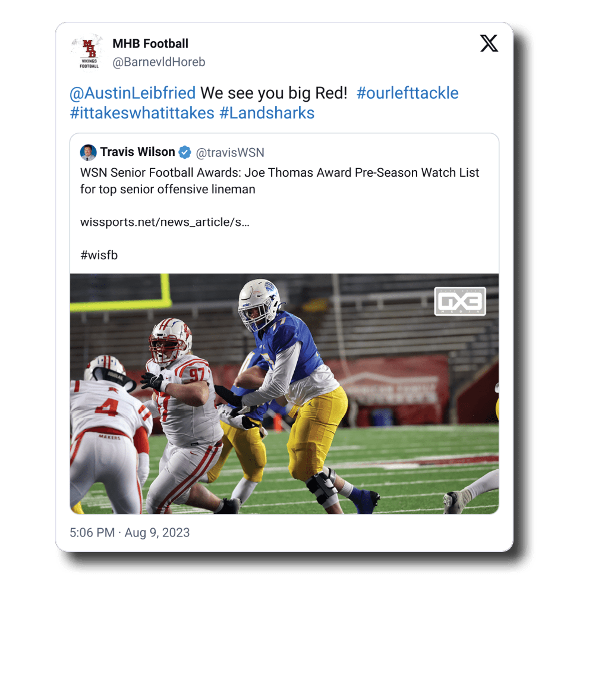Open the MHB Football display name
Image resolution: width=592 pixels, height=700 pixels.
coord(150,43)
